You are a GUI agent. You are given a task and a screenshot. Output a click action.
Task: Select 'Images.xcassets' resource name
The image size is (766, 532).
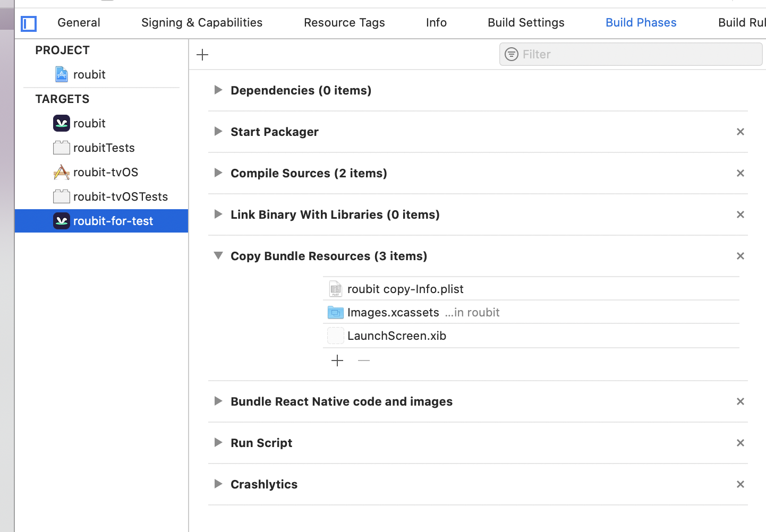click(x=393, y=312)
